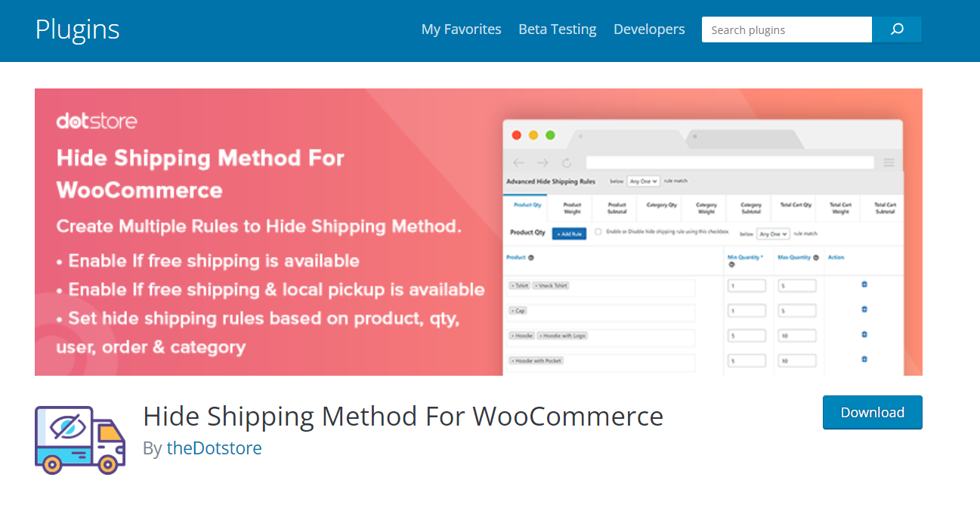Click the Plugins site title
The width and height of the screenshot is (980, 505).
77,29
